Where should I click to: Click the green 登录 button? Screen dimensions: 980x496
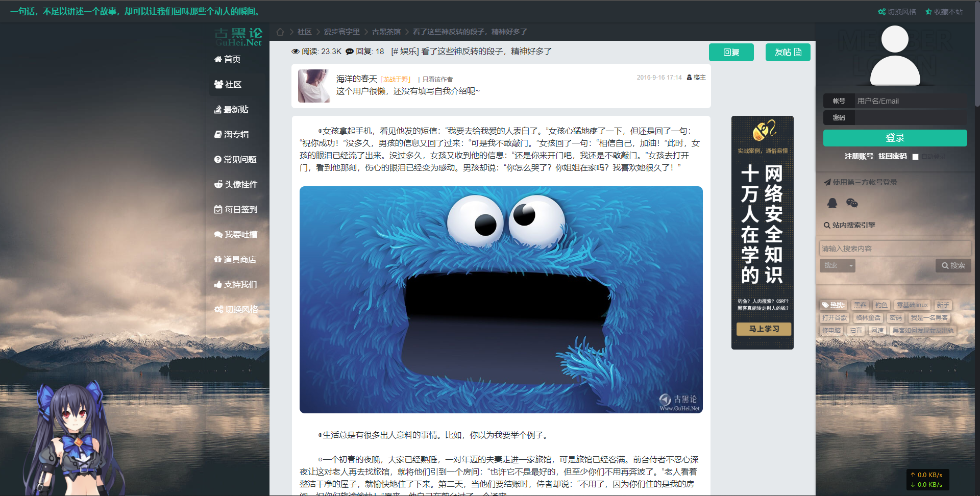point(895,138)
